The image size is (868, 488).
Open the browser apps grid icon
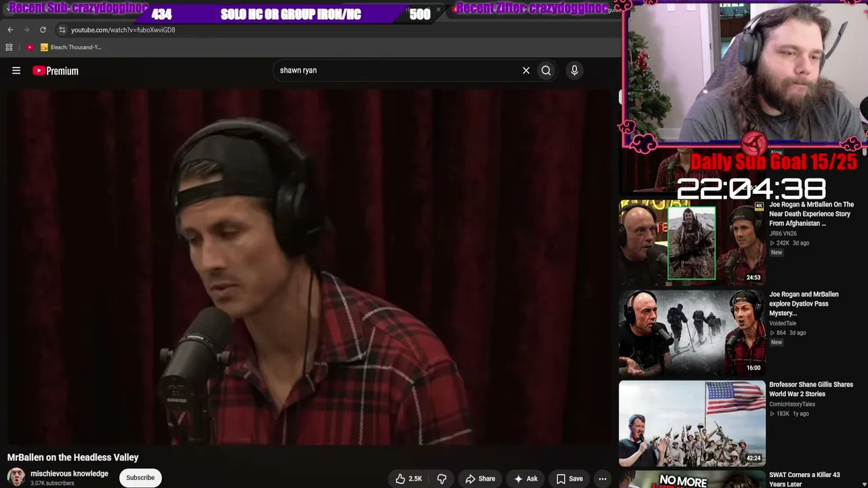pos(9,47)
